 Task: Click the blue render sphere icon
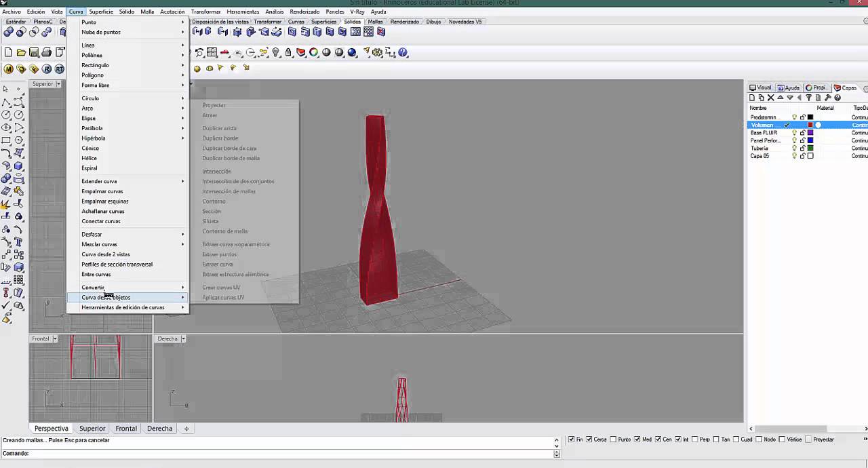point(352,52)
